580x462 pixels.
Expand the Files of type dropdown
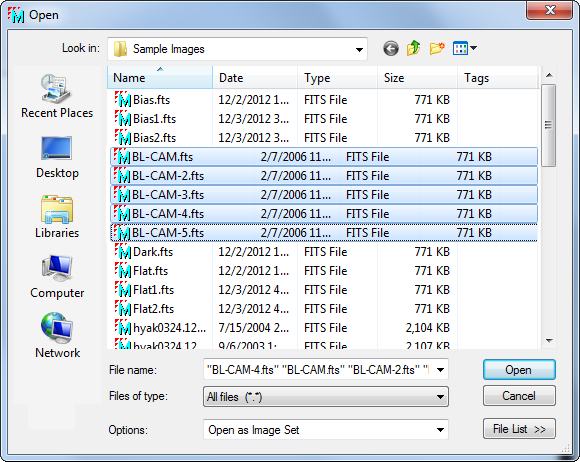pyautogui.click(x=440, y=397)
